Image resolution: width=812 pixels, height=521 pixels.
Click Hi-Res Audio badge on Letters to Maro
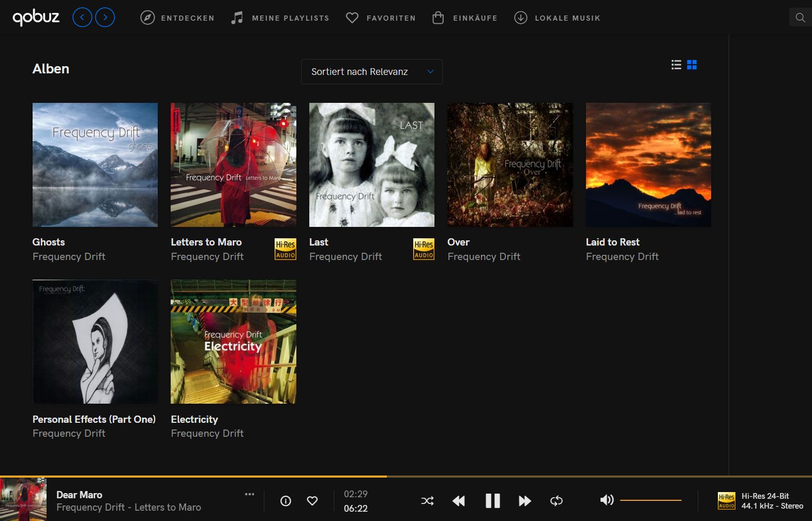[x=285, y=249]
